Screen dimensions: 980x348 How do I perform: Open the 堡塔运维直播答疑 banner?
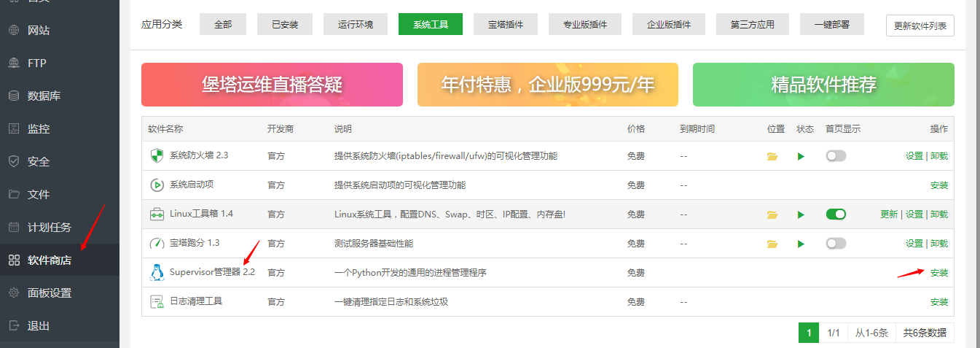[x=272, y=85]
